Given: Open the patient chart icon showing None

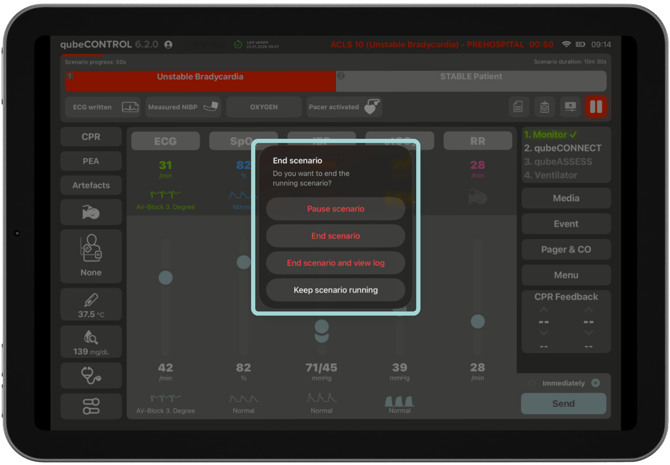Looking at the screenshot, I should pyautogui.click(x=91, y=256).
